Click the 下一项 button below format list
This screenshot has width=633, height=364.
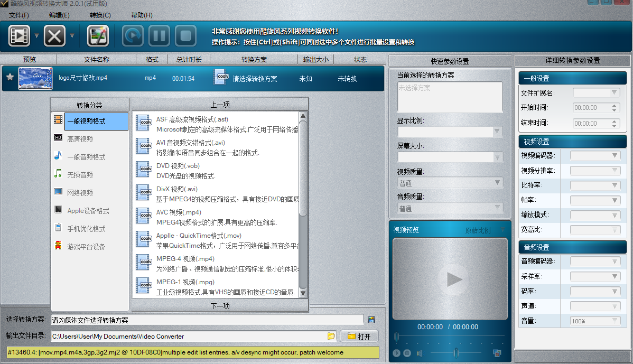point(220,305)
